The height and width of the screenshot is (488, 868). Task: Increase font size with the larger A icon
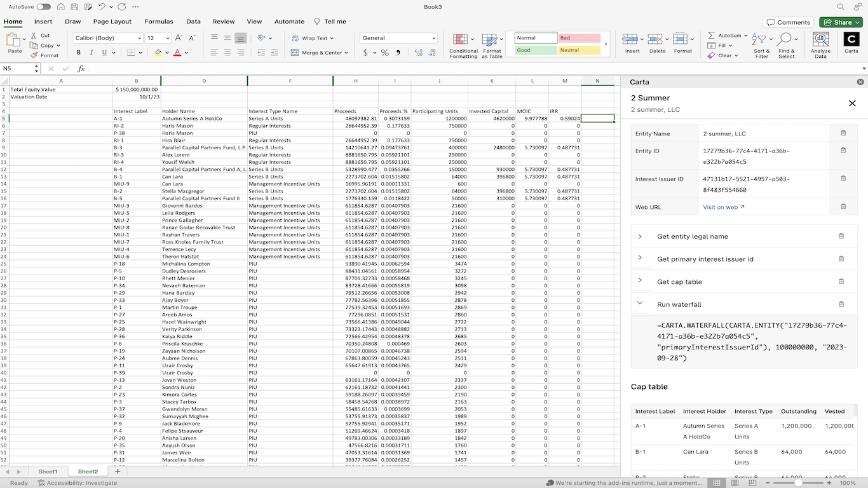179,38
